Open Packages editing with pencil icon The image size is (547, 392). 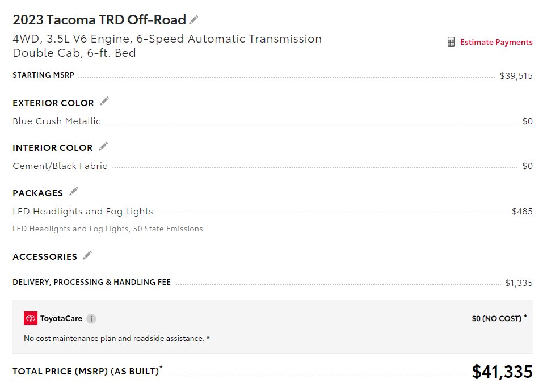click(x=74, y=191)
